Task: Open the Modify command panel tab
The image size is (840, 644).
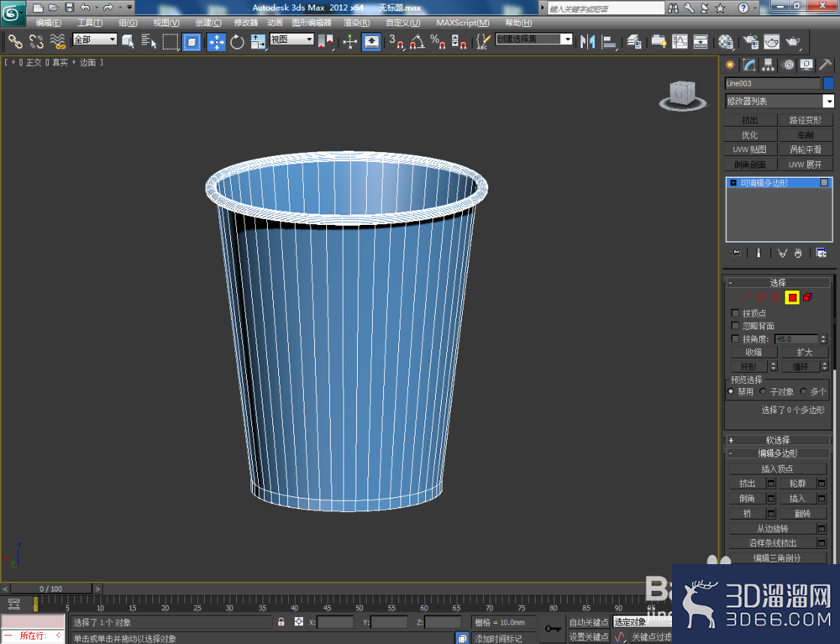Action: coord(749,65)
